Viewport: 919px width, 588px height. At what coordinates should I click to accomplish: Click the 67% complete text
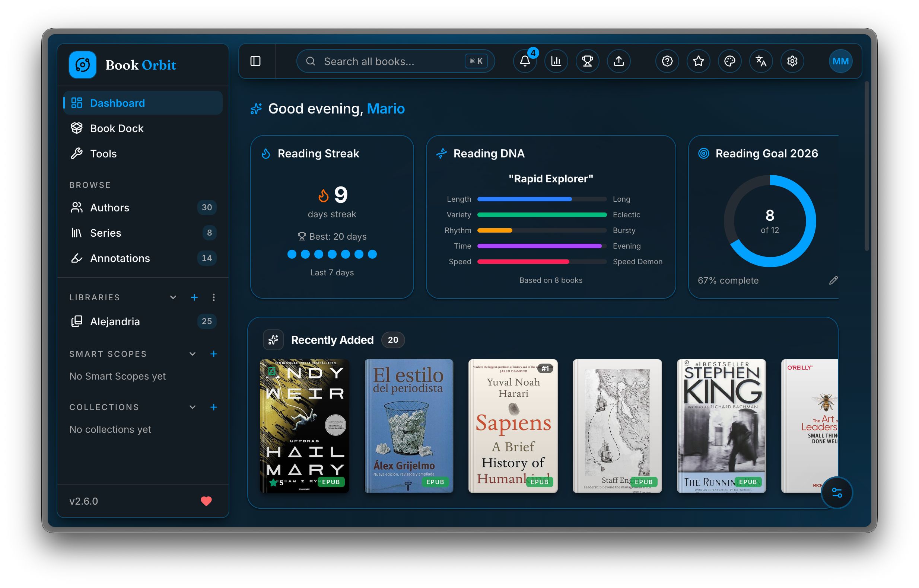coord(728,281)
